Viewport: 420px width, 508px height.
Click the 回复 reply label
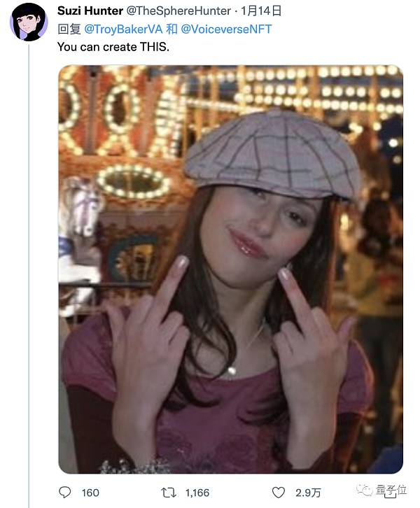69,29
